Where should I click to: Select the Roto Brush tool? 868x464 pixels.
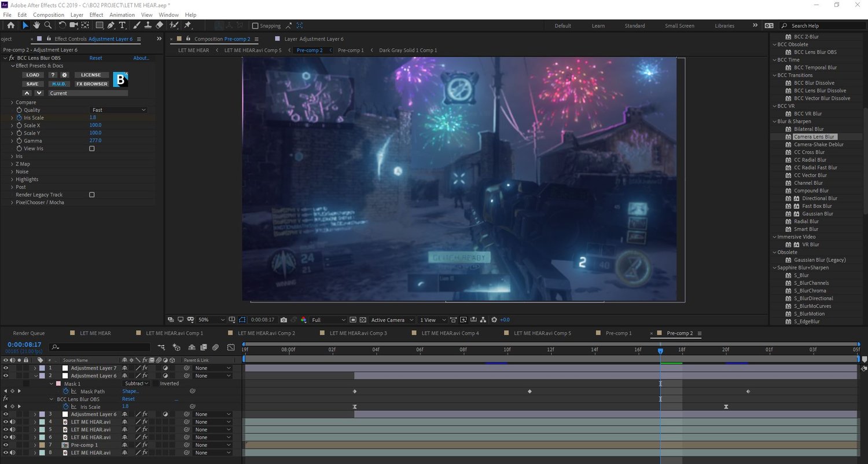[x=174, y=25]
